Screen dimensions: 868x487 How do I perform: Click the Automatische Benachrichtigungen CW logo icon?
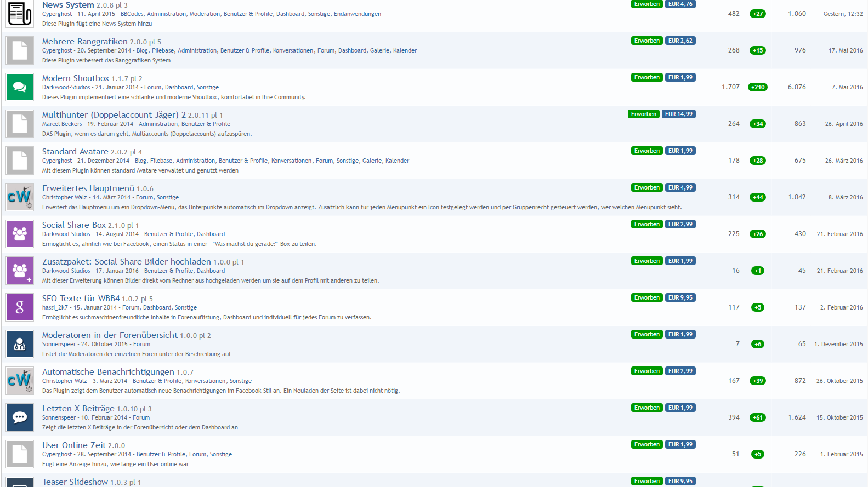point(20,381)
